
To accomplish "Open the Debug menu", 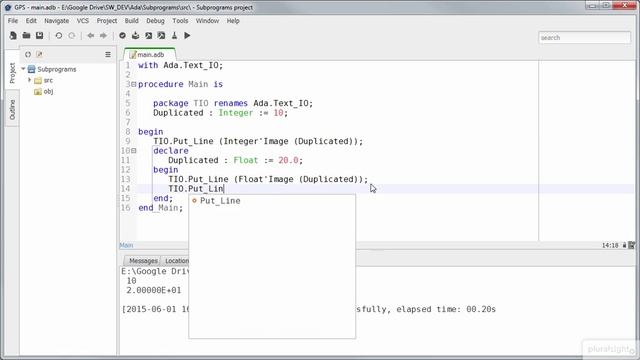I will point(155,20).
